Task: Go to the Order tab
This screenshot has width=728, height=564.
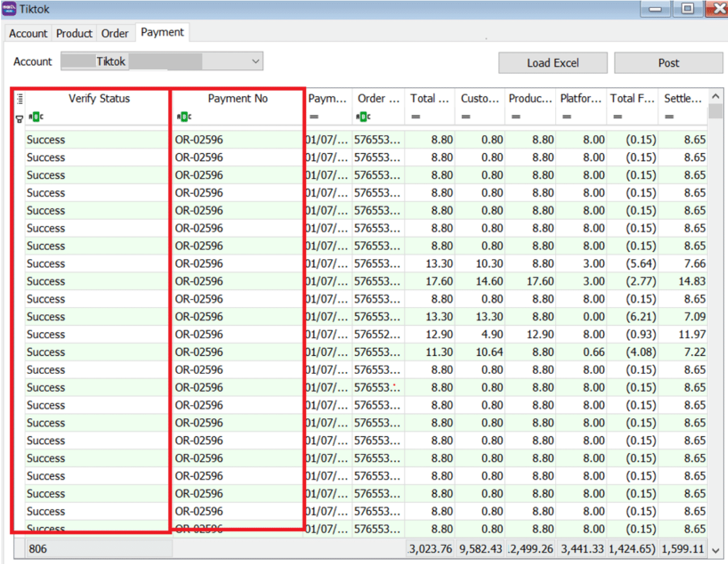Action: pyautogui.click(x=115, y=33)
